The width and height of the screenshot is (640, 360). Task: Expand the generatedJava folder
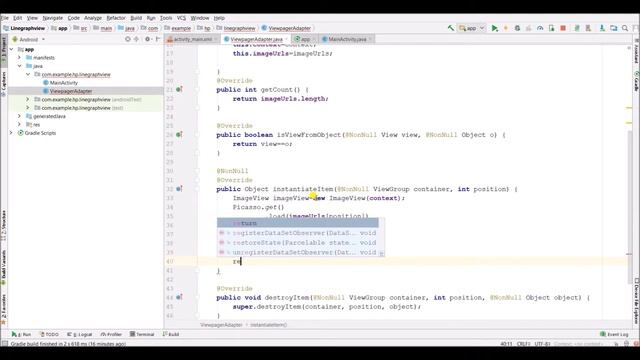[19, 116]
